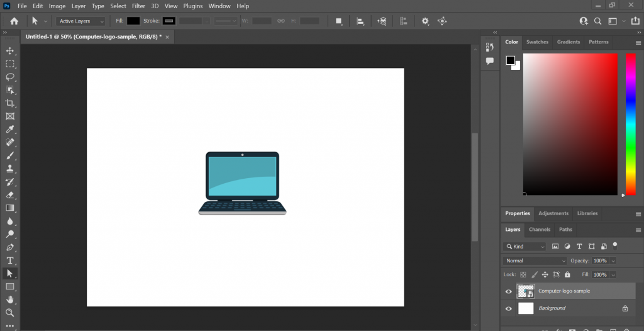
Task: Switch to the Swatches tab
Action: click(x=537, y=42)
